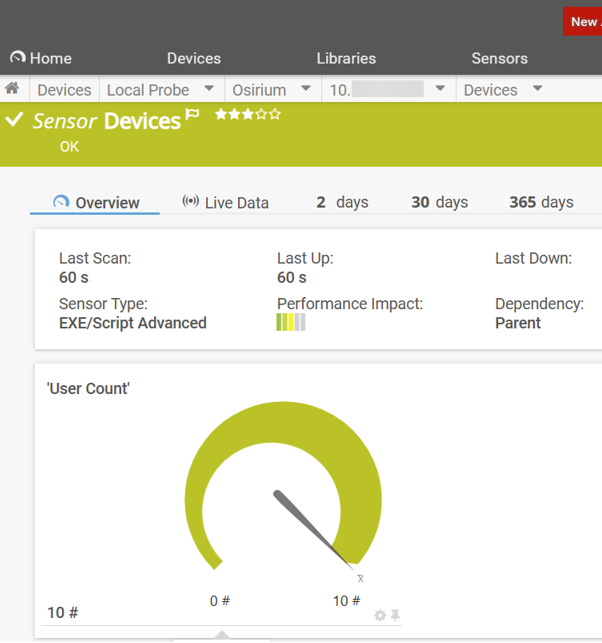Image resolution: width=602 pixels, height=643 pixels.
Task: Open the 365 days tab
Action: tap(541, 202)
